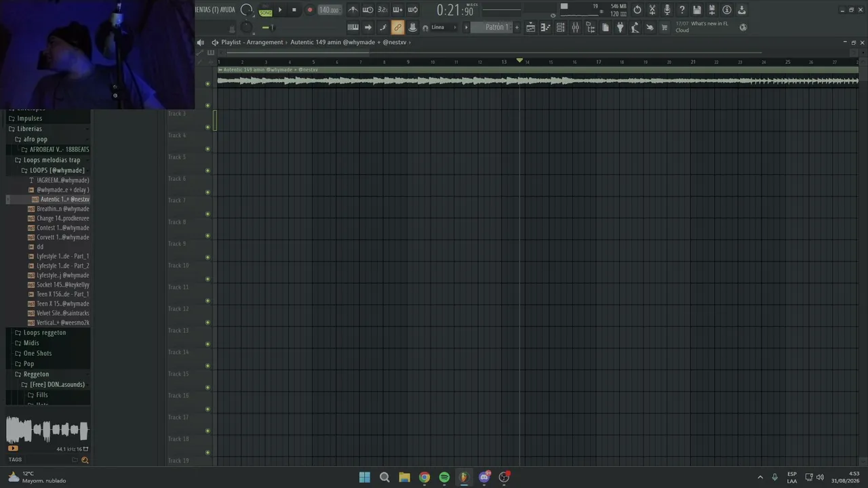The width and height of the screenshot is (868, 488).
Task: Open the mixer icon
Action: click(575, 27)
